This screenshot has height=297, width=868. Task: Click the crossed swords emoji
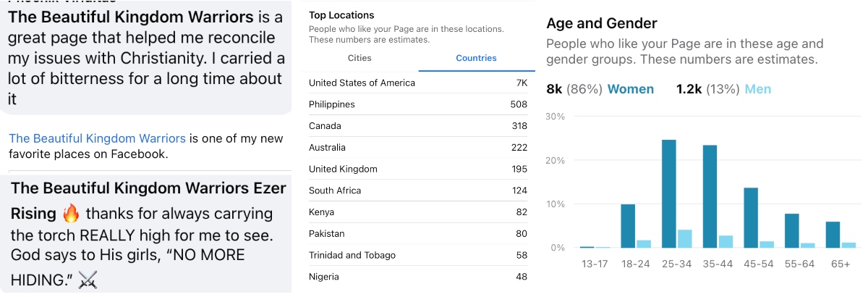pyautogui.click(x=88, y=278)
